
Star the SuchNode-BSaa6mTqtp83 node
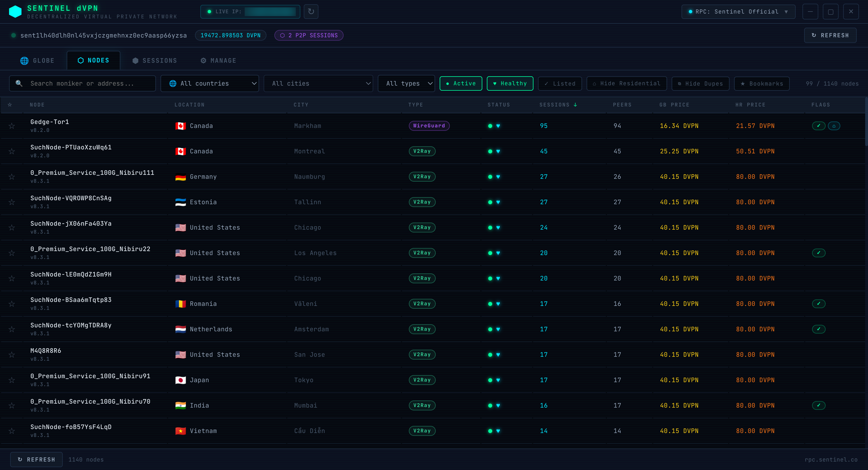click(12, 304)
